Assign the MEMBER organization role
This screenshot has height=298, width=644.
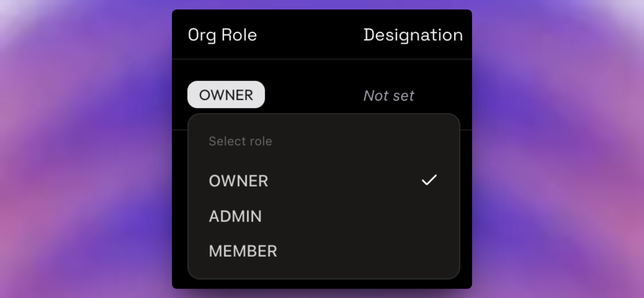click(x=324, y=251)
